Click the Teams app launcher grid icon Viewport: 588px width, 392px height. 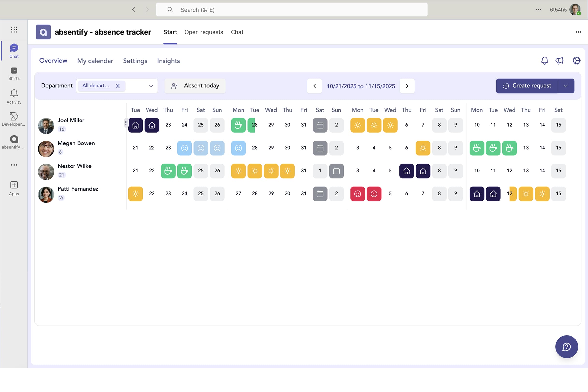click(14, 30)
